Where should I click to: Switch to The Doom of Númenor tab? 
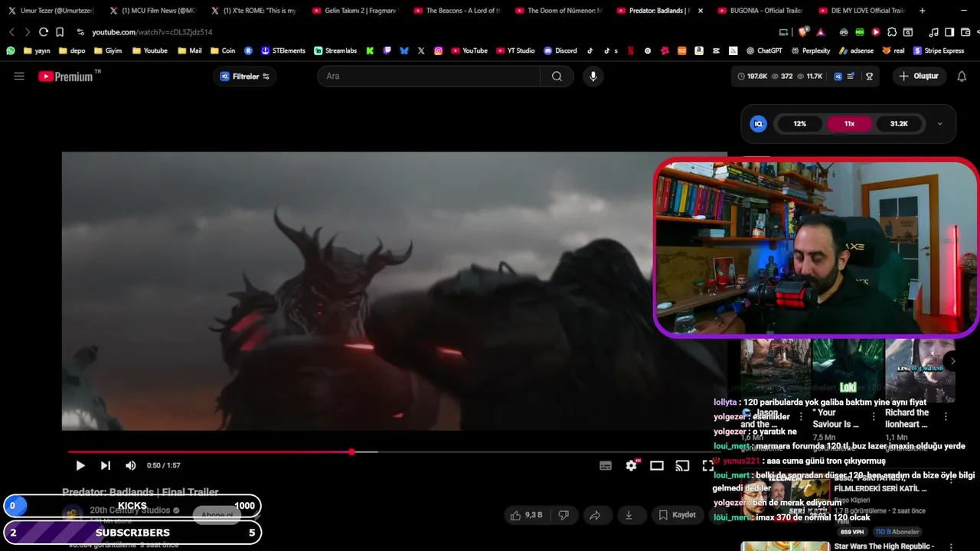[x=559, y=11]
